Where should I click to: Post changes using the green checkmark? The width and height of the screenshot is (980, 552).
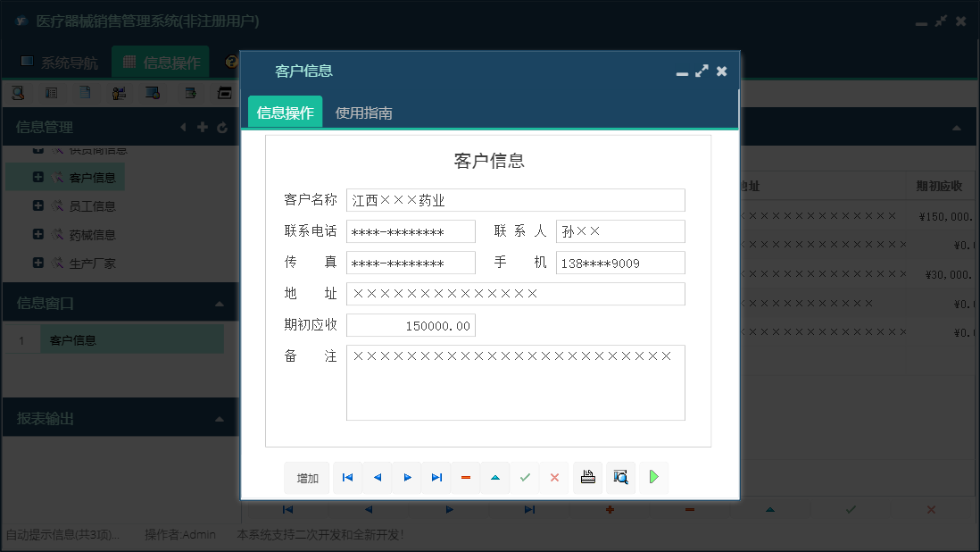pyautogui.click(x=525, y=478)
